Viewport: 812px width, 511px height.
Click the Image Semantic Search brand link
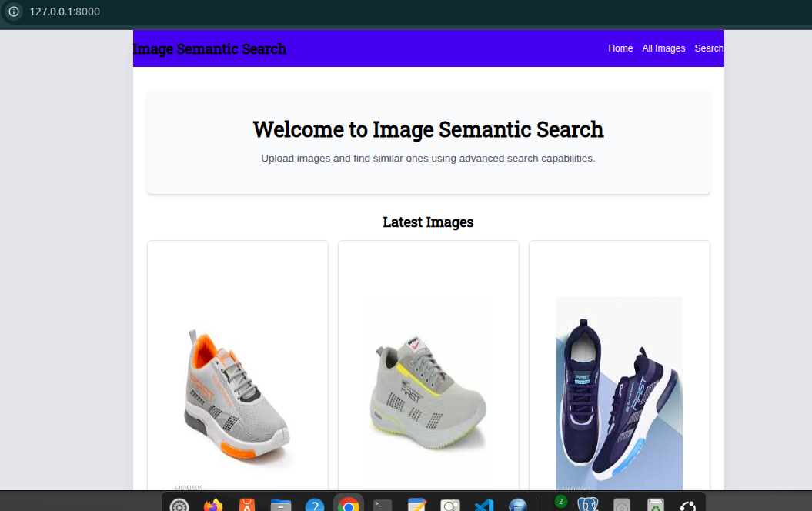209,48
